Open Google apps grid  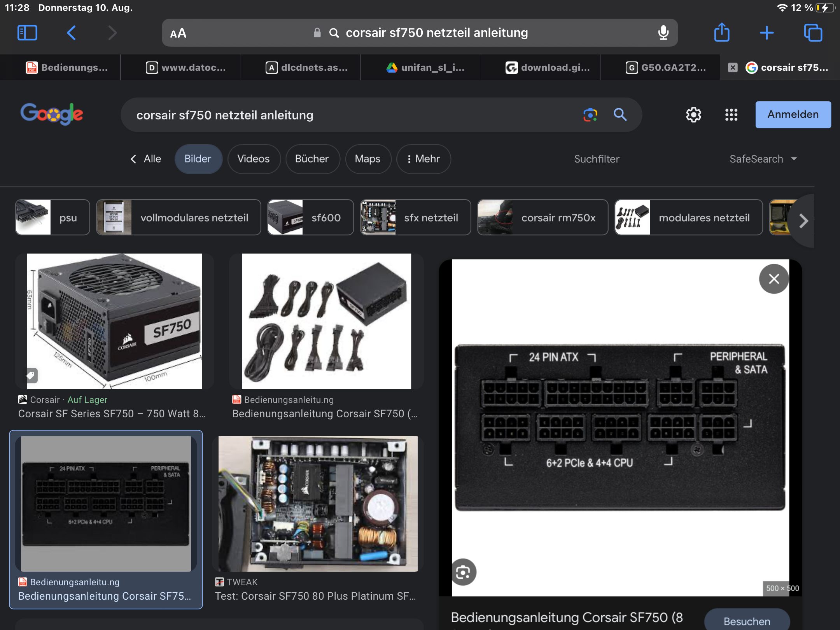[731, 115]
